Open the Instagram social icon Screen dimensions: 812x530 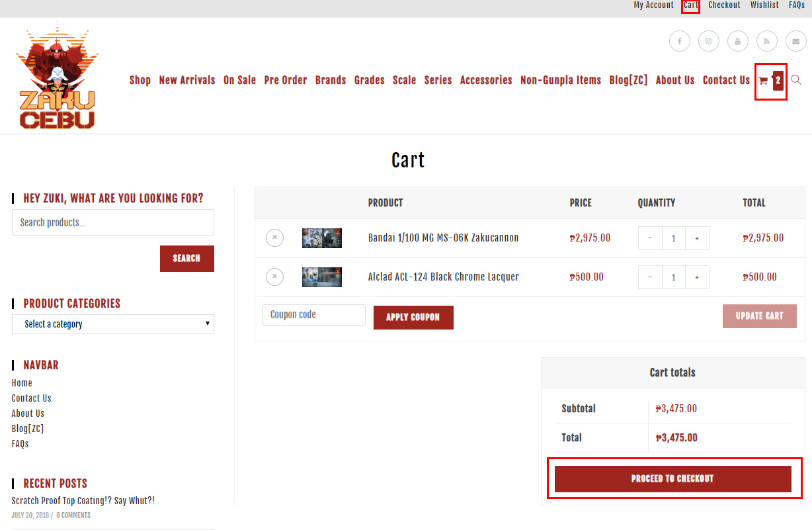(709, 41)
